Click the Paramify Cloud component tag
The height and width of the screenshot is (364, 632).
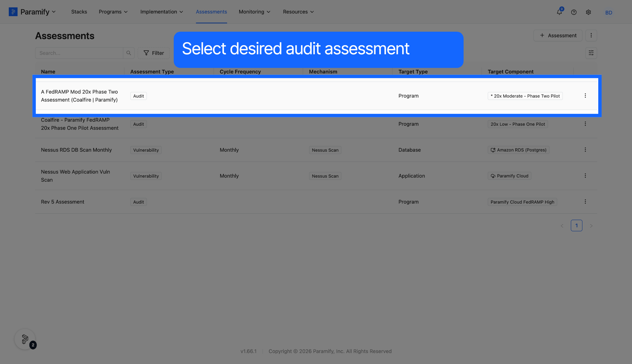coord(509,176)
